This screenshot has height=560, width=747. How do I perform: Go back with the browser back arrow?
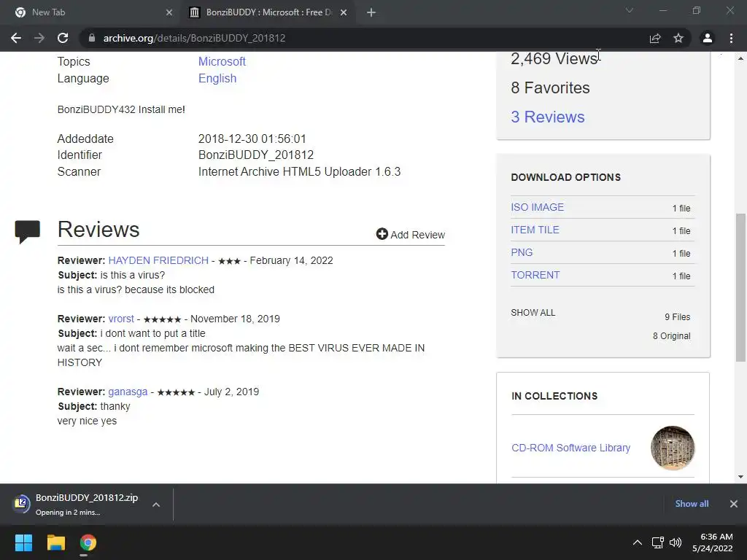tap(16, 38)
